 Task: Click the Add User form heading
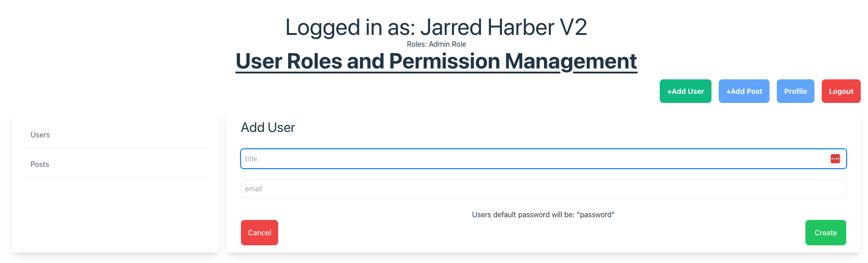pos(268,127)
